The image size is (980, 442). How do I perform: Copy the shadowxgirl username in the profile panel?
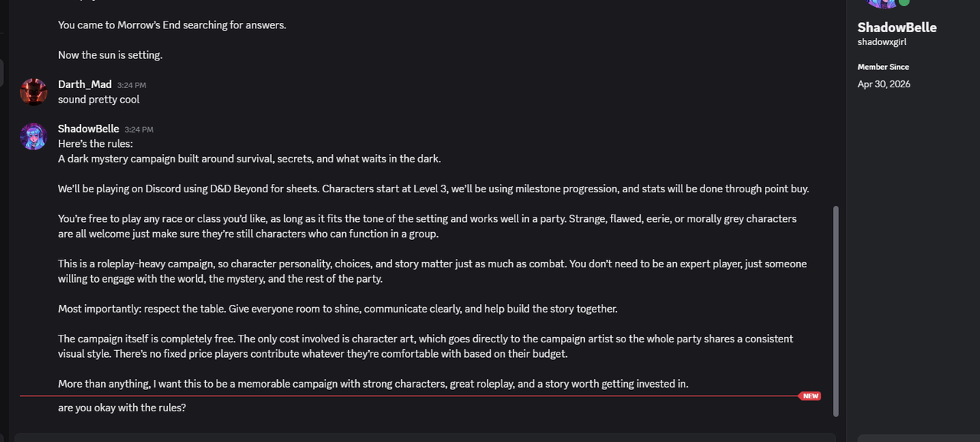click(x=882, y=42)
